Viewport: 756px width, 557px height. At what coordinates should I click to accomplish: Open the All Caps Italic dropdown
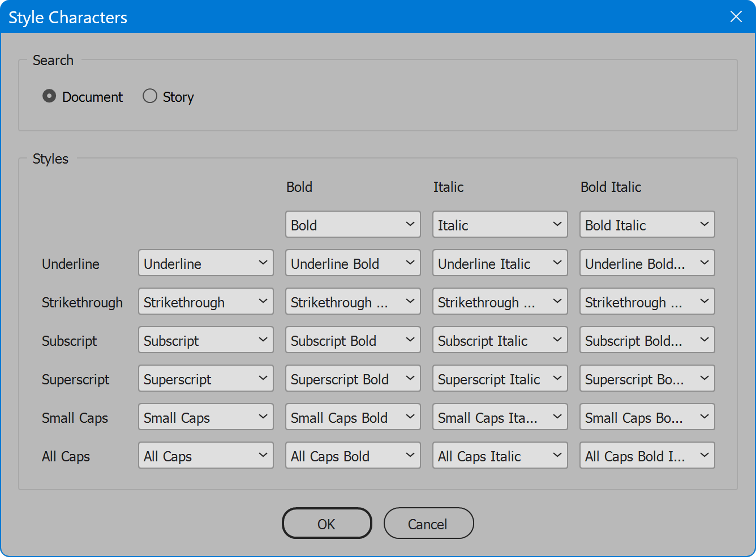point(500,456)
